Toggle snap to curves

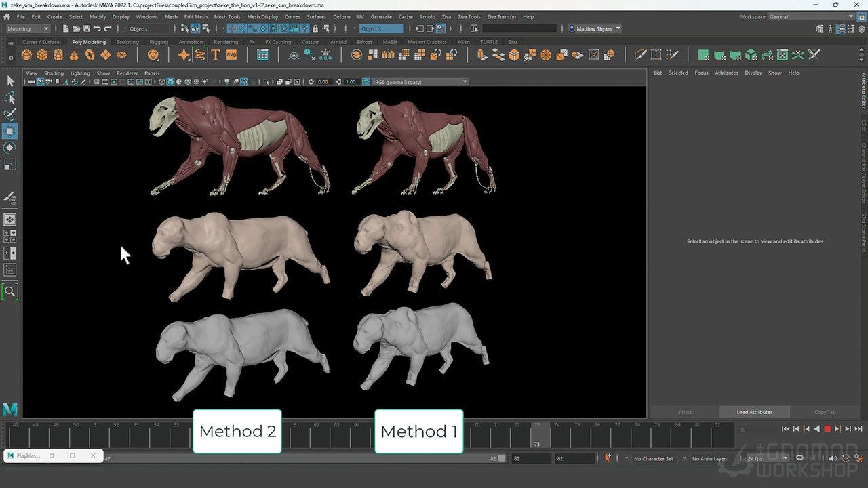[x=243, y=28]
